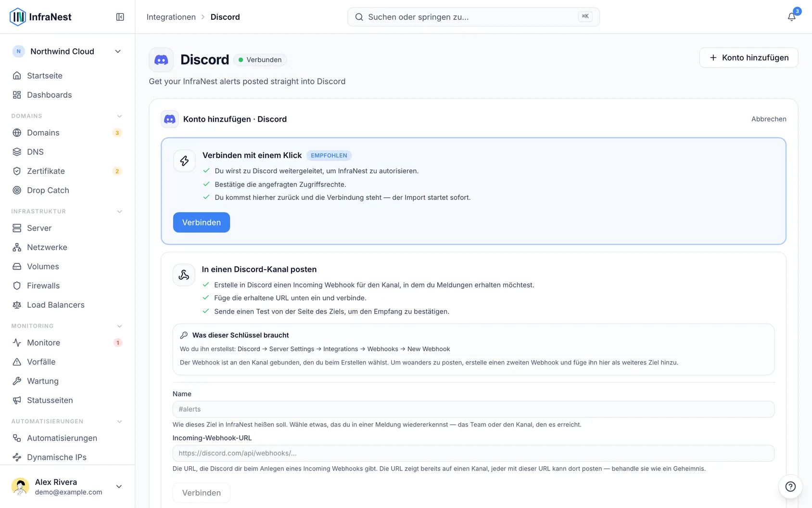The image size is (812, 508).
Task: Click the Netzwerke network icon
Action: 17,247
